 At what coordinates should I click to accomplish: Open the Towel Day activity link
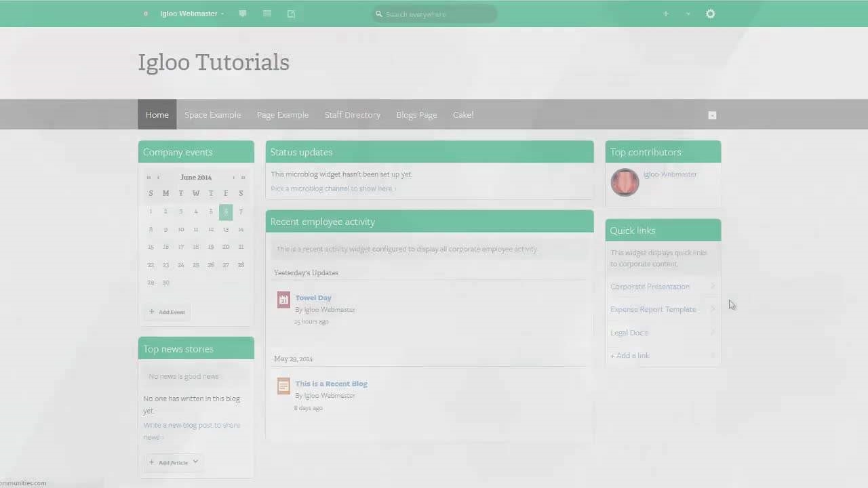point(313,298)
